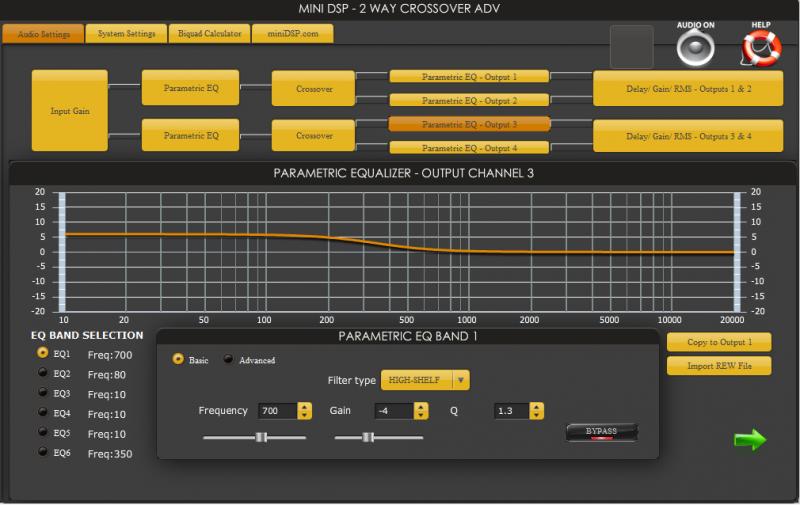This screenshot has height=505, width=800.
Task: Click the EQ6 Freq:350 label
Action: click(x=110, y=454)
